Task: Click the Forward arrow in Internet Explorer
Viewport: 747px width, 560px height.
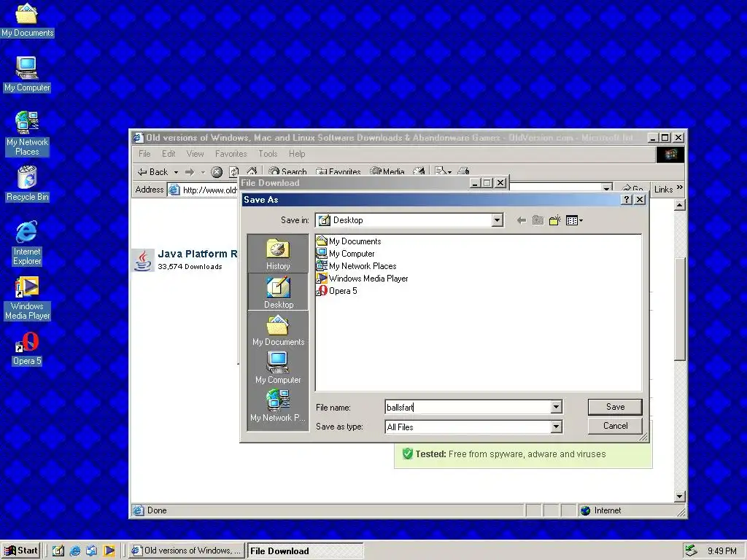Action: click(x=190, y=172)
